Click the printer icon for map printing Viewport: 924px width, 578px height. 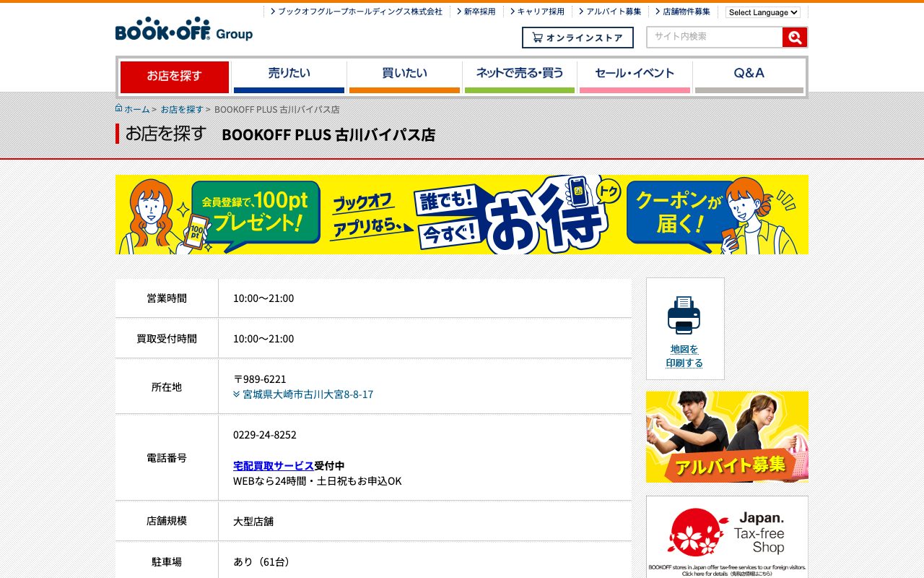tap(684, 315)
